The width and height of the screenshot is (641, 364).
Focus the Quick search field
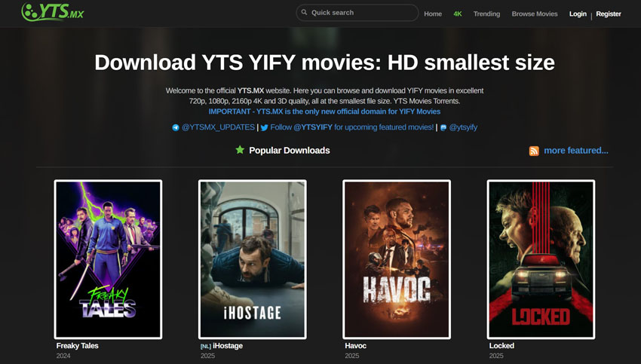tap(357, 13)
